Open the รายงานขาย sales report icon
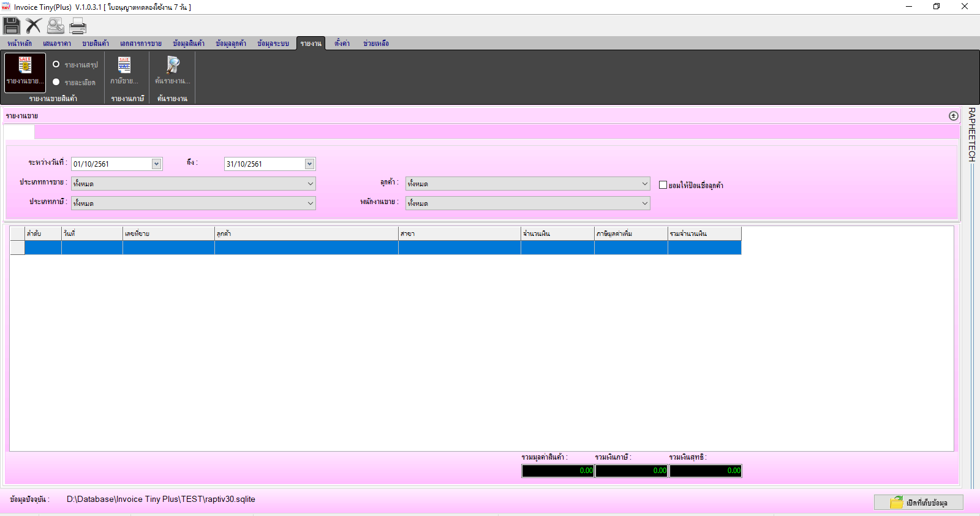This screenshot has height=516, width=980. coord(25,72)
